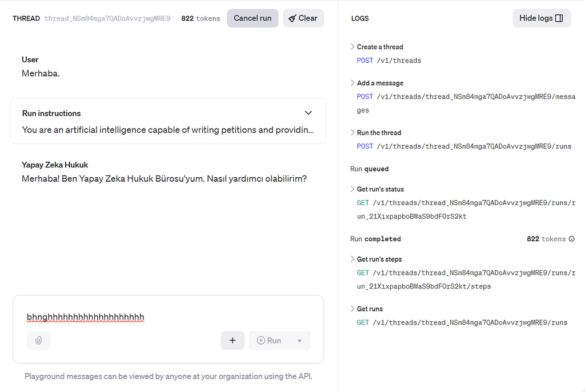Collapse the Run instructions section

[308, 113]
